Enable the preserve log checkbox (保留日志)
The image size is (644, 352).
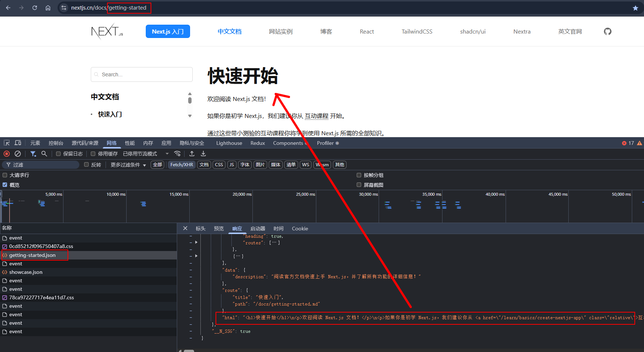(x=58, y=154)
